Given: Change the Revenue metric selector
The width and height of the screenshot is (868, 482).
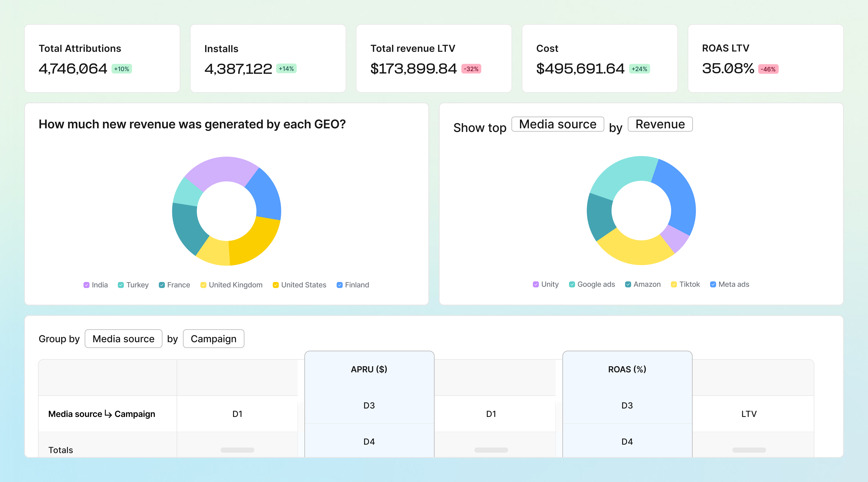Looking at the screenshot, I should pos(660,124).
